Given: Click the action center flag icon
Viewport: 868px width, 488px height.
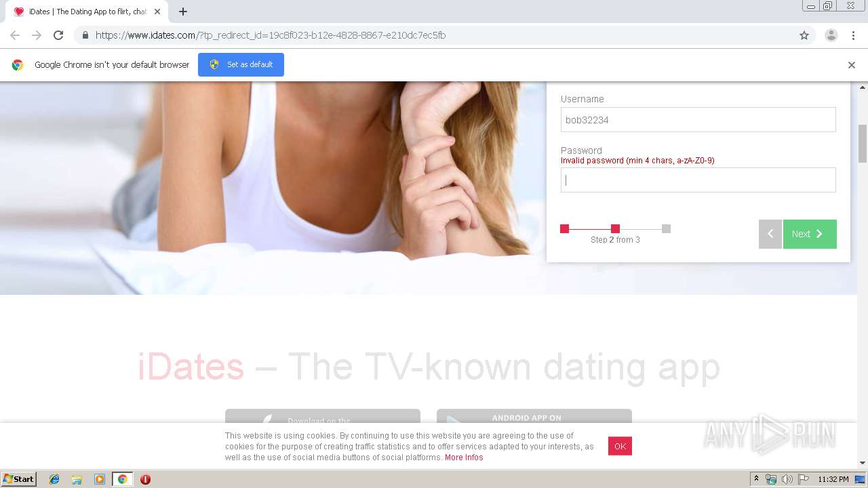Looking at the screenshot, I should tap(804, 479).
